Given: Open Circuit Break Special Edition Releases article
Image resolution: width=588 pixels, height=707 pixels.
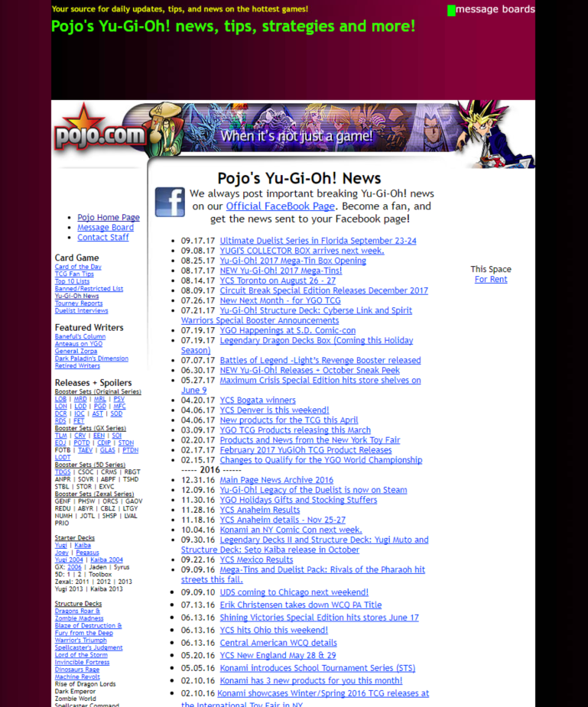Looking at the screenshot, I should 323,290.
